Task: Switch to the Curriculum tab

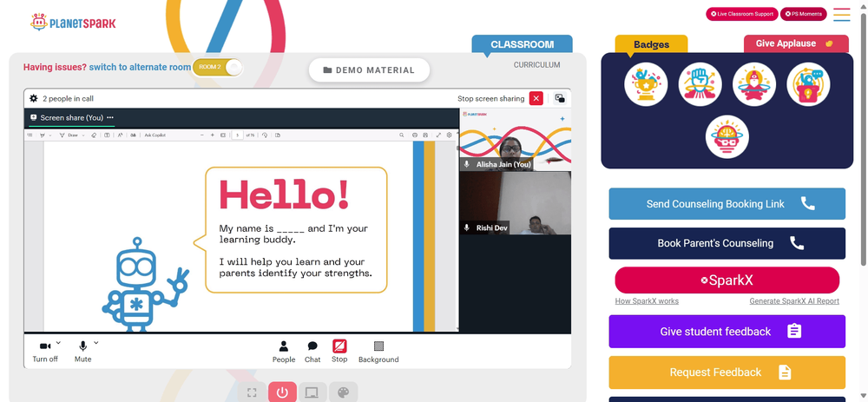Action: (536, 65)
